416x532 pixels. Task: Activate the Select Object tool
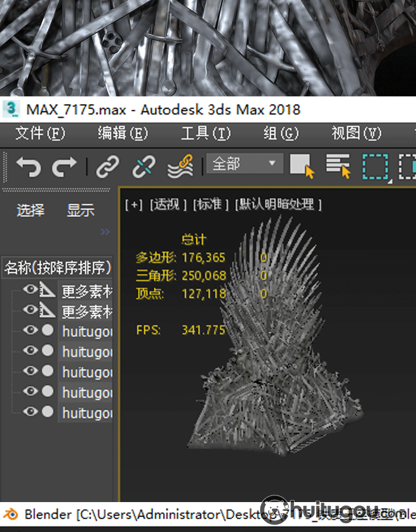click(x=302, y=166)
